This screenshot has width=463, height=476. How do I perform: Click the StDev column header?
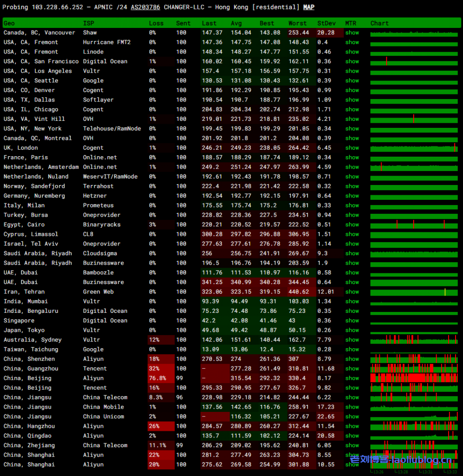(326, 23)
